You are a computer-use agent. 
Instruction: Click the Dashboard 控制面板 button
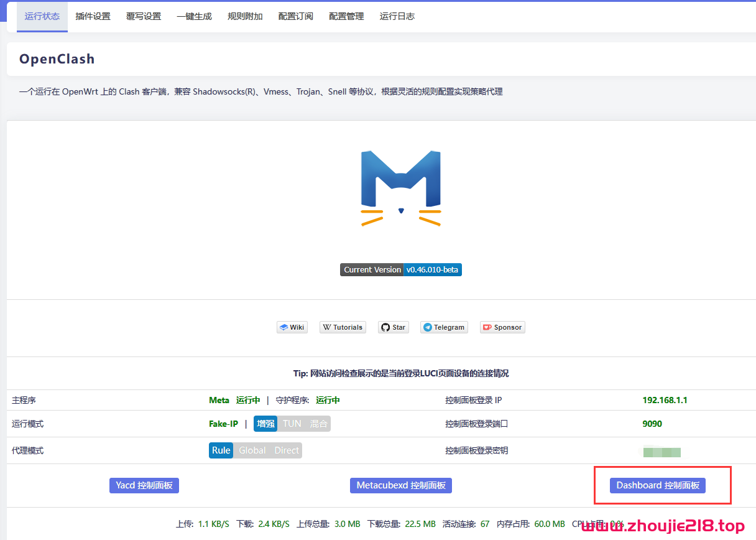[x=657, y=485]
